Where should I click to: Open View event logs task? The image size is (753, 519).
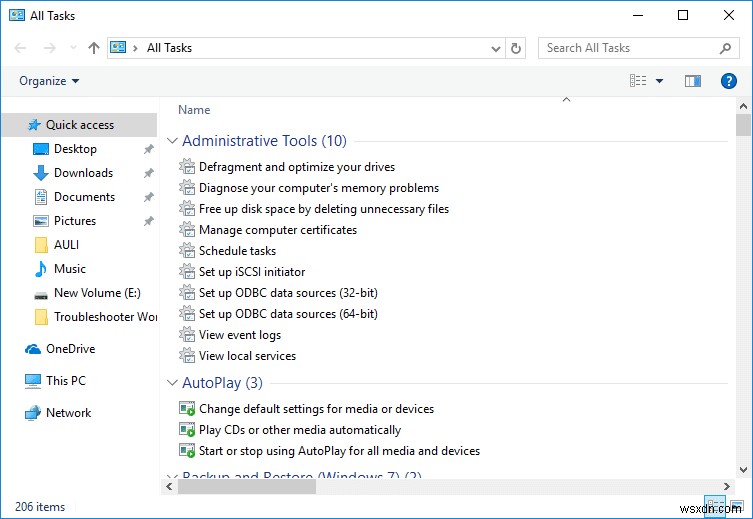click(240, 335)
